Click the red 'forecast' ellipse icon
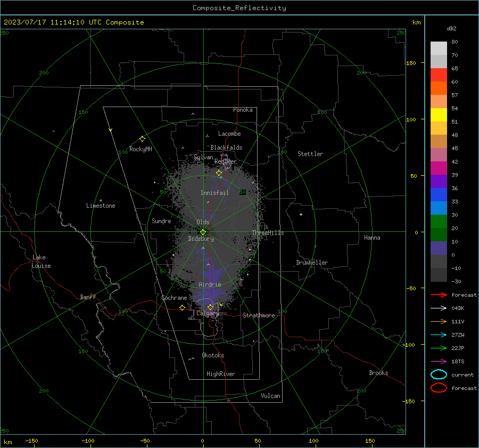479x448 pixels. (439, 388)
